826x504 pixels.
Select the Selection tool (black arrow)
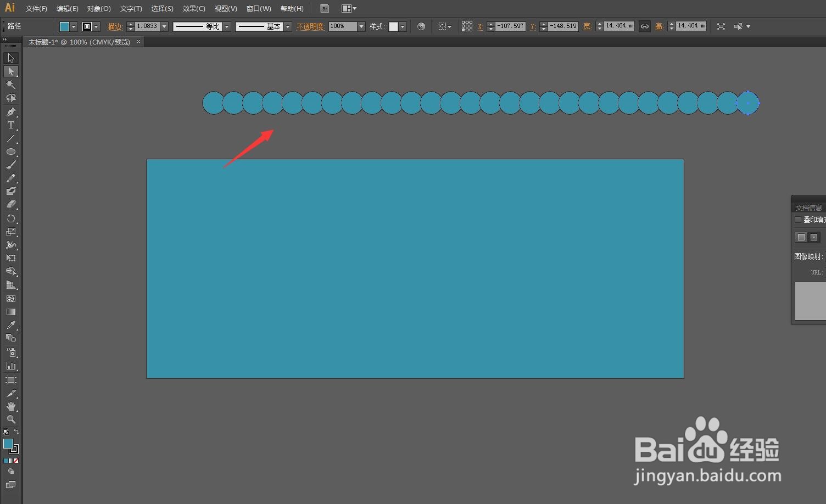[11, 58]
